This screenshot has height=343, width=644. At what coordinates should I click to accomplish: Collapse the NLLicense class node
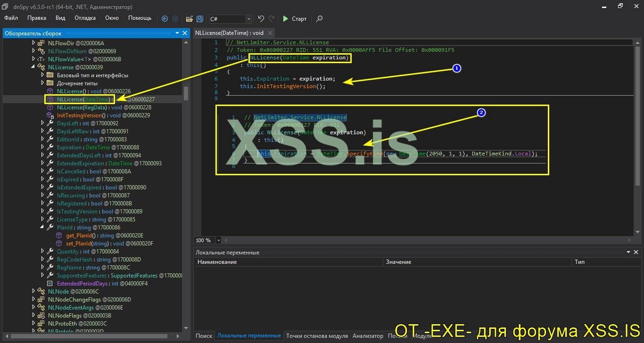click(33, 67)
